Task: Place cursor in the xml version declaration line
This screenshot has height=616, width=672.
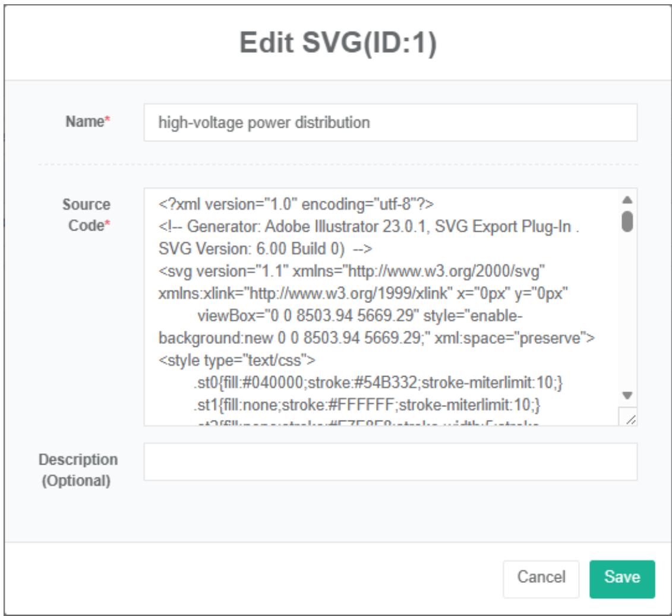Action: pos(296,204)
